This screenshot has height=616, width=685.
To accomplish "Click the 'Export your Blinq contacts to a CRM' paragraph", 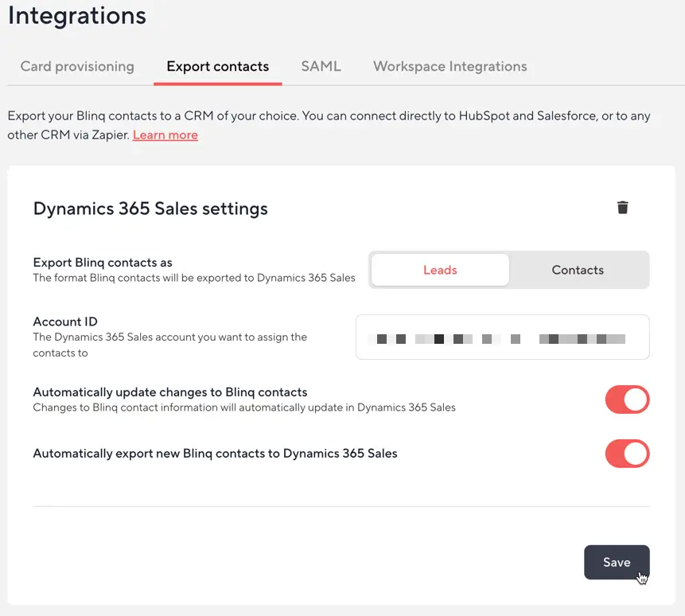I will 329,126.
